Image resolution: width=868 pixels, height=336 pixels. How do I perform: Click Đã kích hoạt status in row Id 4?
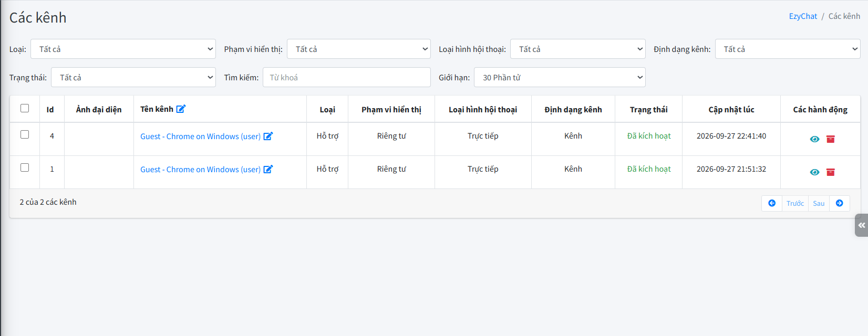pos(649,136)
